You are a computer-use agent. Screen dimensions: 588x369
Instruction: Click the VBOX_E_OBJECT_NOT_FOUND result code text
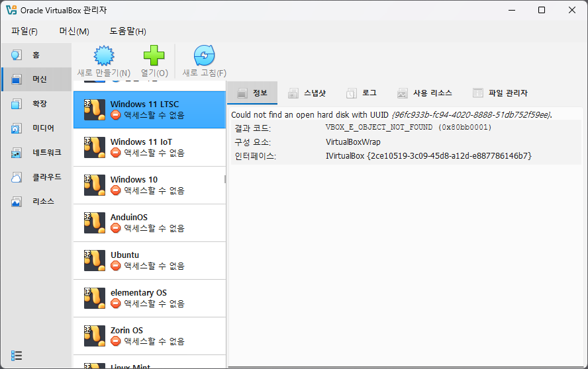(x=409, y=128)
